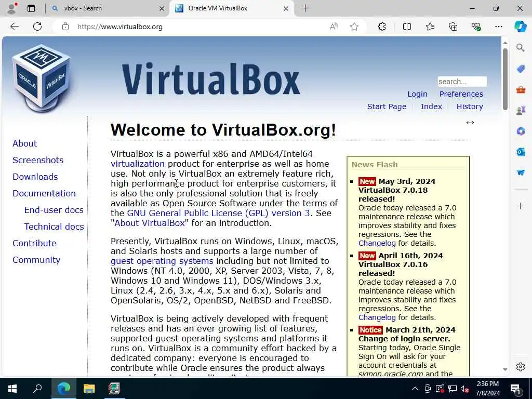Open the Favorites list icon

point(430,26)
